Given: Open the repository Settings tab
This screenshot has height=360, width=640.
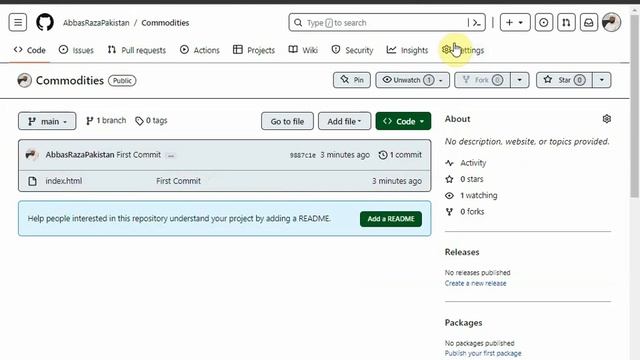Looking at the screenshot, I should point(463,50).
